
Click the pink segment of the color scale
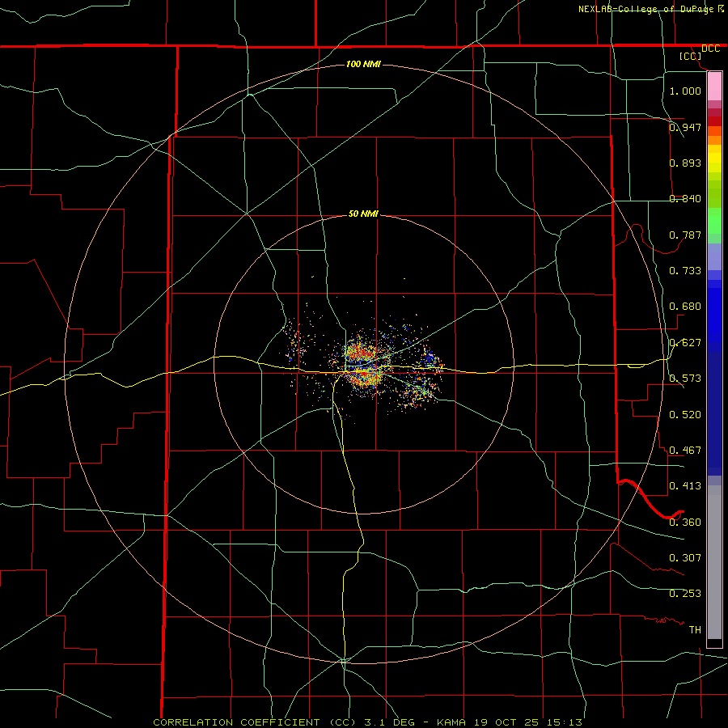coord(714,87)
